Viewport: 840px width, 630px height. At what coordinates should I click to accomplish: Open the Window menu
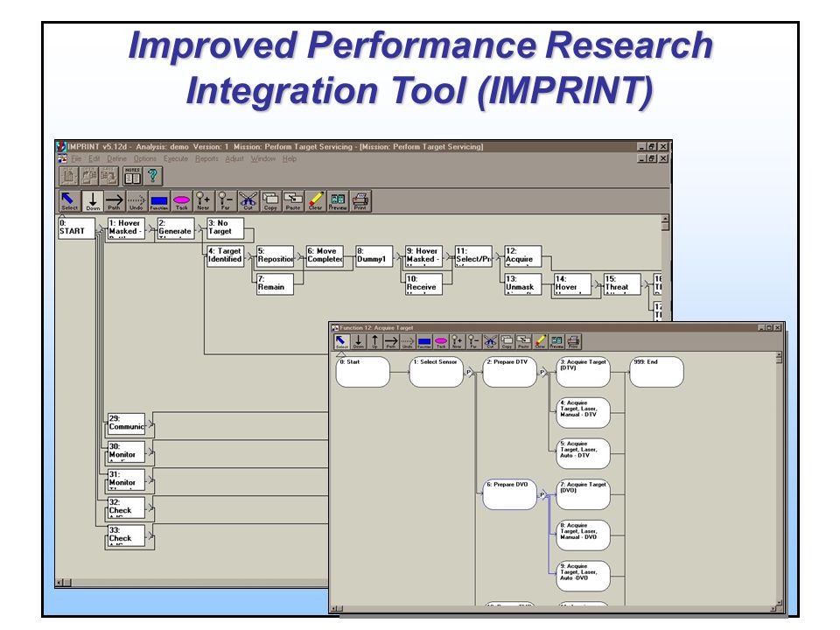tap(263, 158)
